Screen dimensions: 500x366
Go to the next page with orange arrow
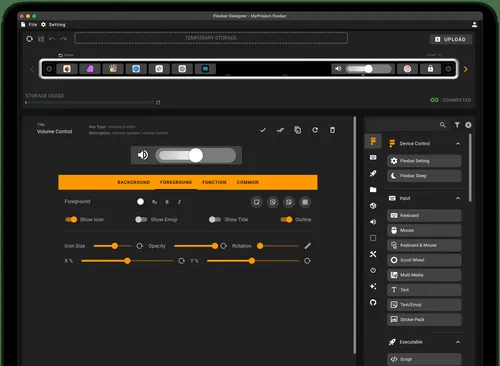(x=466, y=69)
